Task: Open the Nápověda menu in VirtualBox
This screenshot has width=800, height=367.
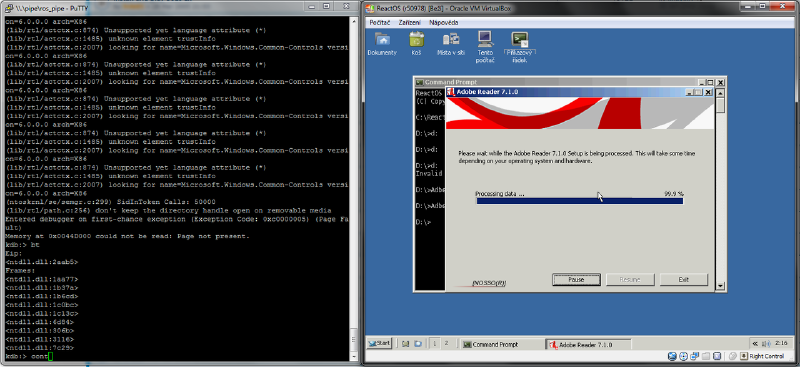Action: click(443, 22)
